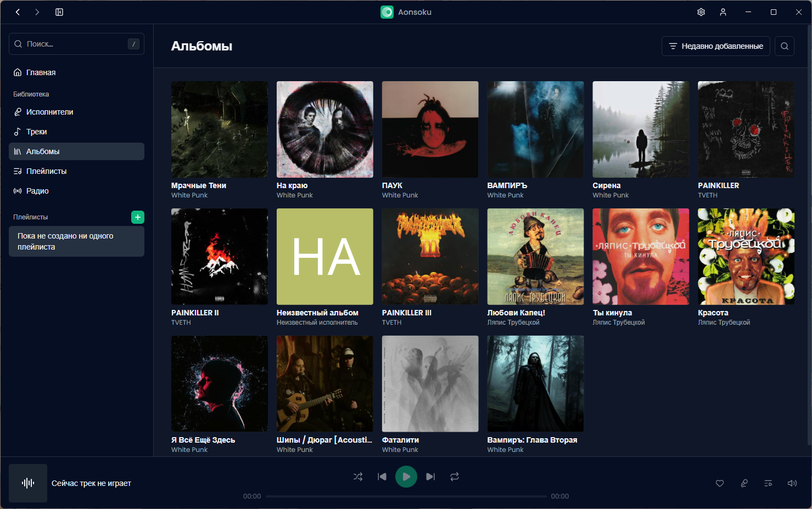Click the album search magnifier icon
The width and height of the screenshot is (812, 509).
click(x=785, y=46)
